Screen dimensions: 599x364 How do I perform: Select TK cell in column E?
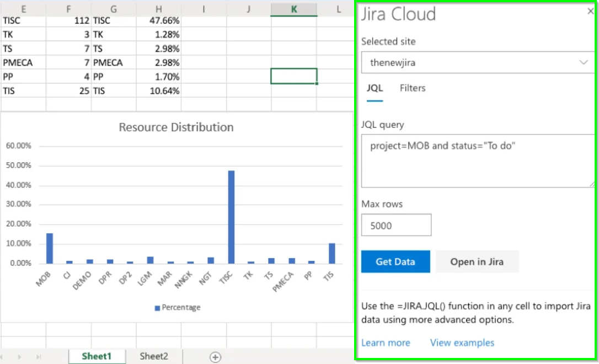click(x=23, y=35)
